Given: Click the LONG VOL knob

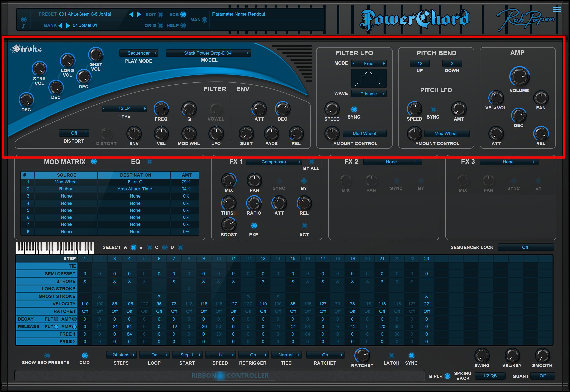Looking at the screenshot, I should (x=67, y=61).
